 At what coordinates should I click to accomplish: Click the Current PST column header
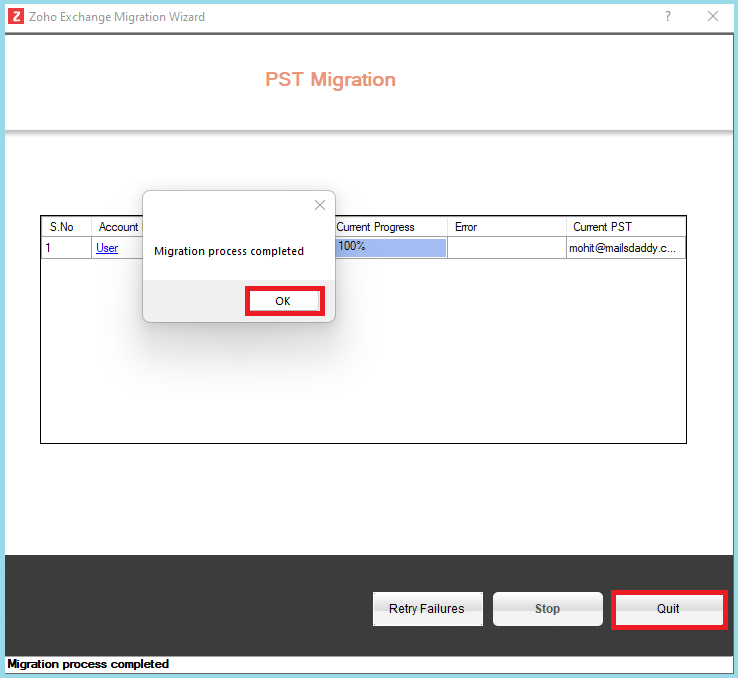tap(626, 227)
